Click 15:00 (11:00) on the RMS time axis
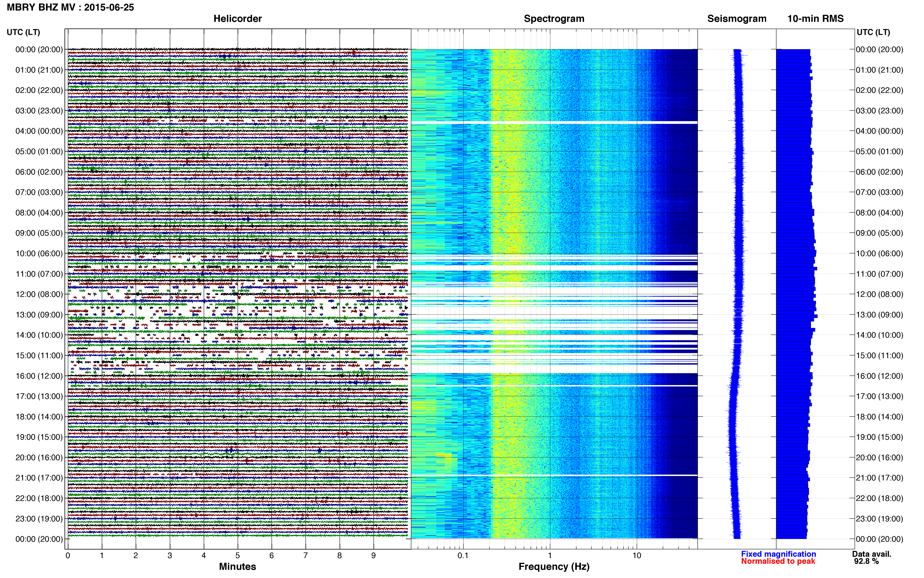924x578 pixels. click(879, 355)
